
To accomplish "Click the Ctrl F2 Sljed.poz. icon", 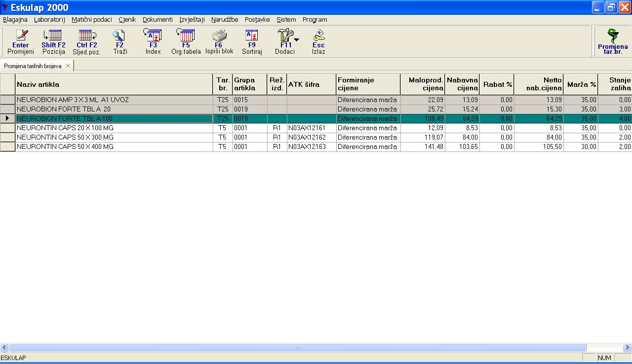I will point(87,41).
